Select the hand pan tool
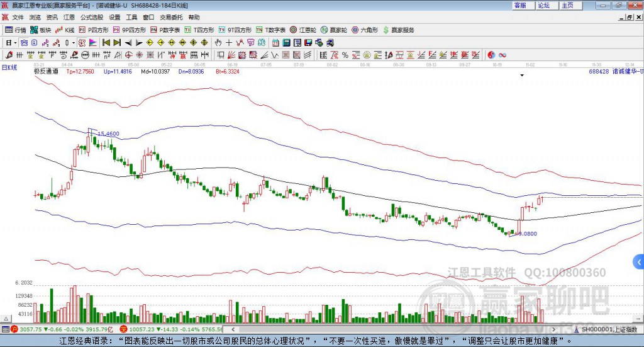644x347 pixels. (x=218, y=43)
